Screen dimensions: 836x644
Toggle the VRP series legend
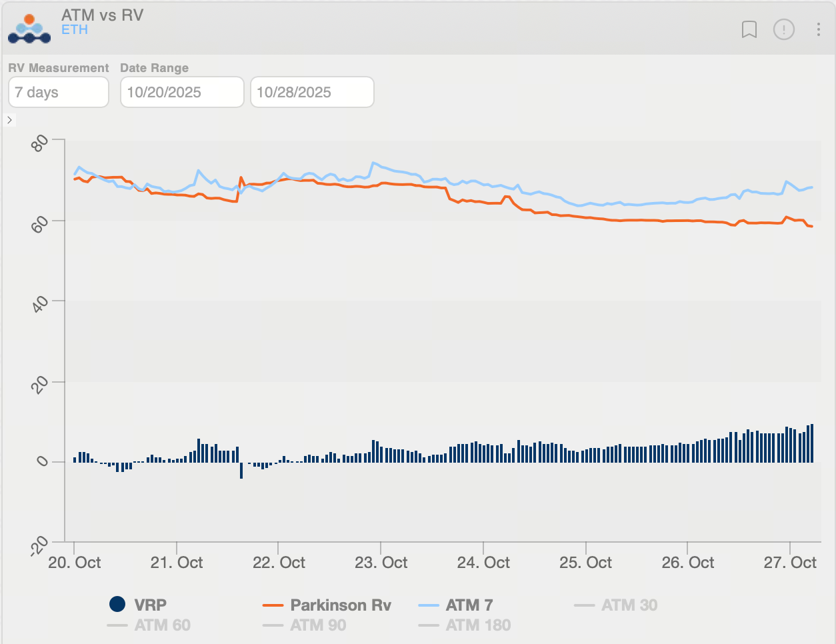(150, 605)
